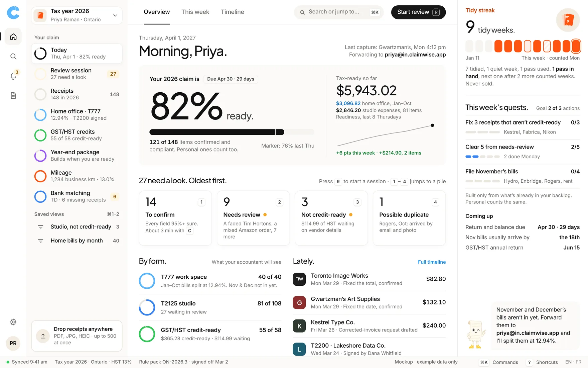Open the Studio, not credit-ready saved view
The height and width of the screenshot is (368, 588).
77,227
